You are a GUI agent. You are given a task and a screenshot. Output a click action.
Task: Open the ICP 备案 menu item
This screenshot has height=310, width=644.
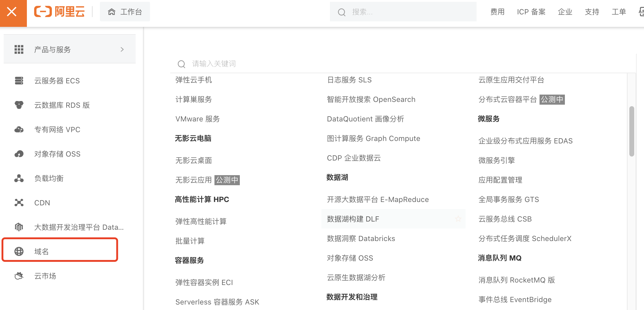[x=531, y=12]
